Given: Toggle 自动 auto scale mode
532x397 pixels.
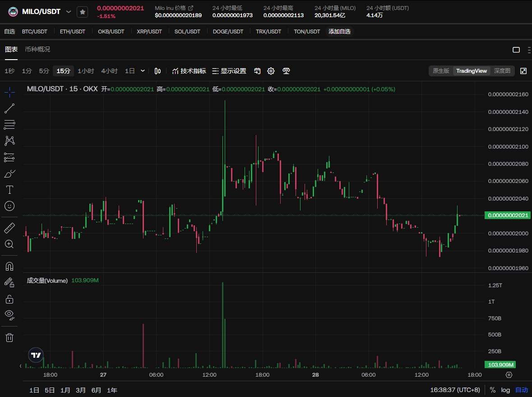Looking at the screenshot, I should click(522, 390).
